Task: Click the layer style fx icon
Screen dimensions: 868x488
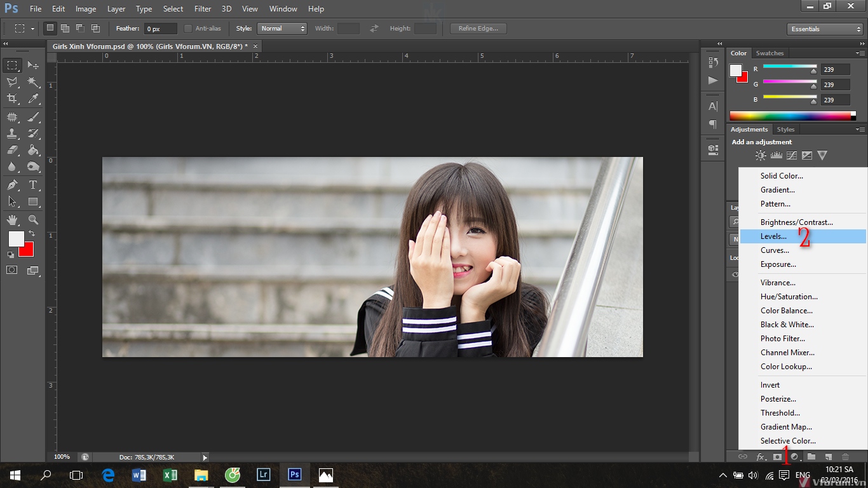Action: (761, 456)
